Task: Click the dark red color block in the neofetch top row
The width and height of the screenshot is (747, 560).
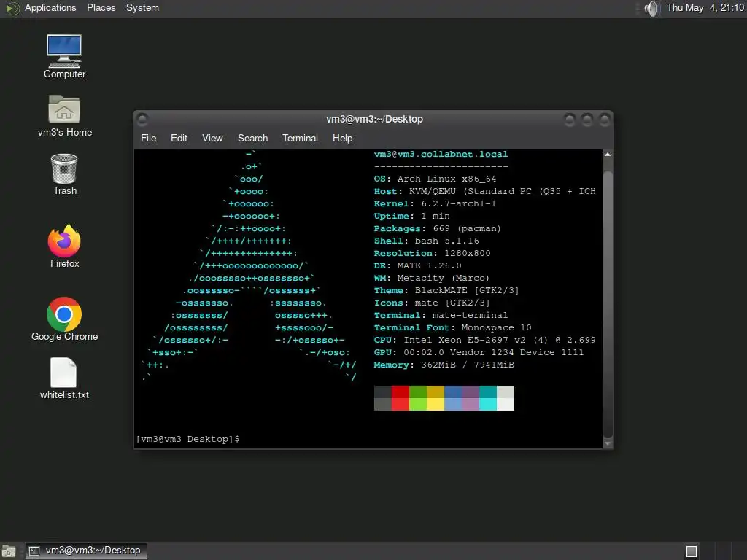Action: [400, 392]
